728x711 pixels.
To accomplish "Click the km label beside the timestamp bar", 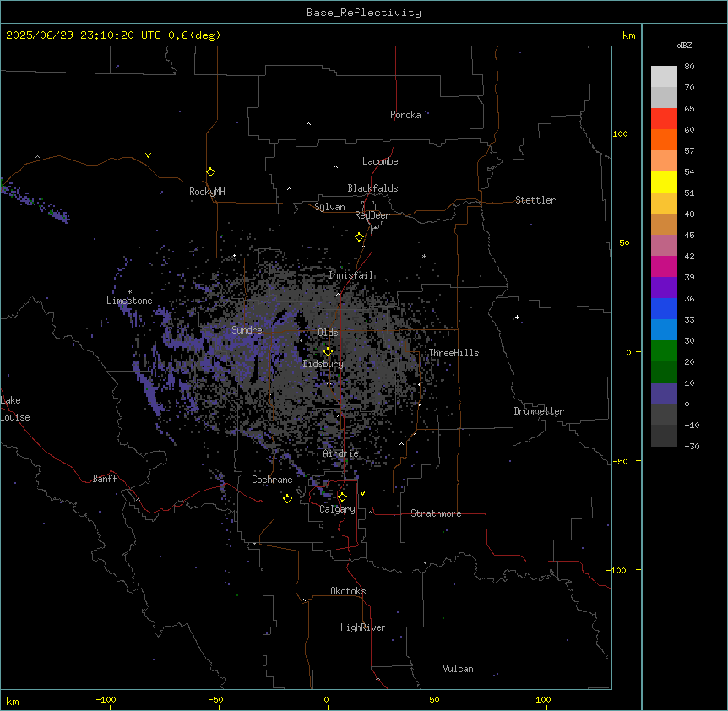I will coord(628,35).
